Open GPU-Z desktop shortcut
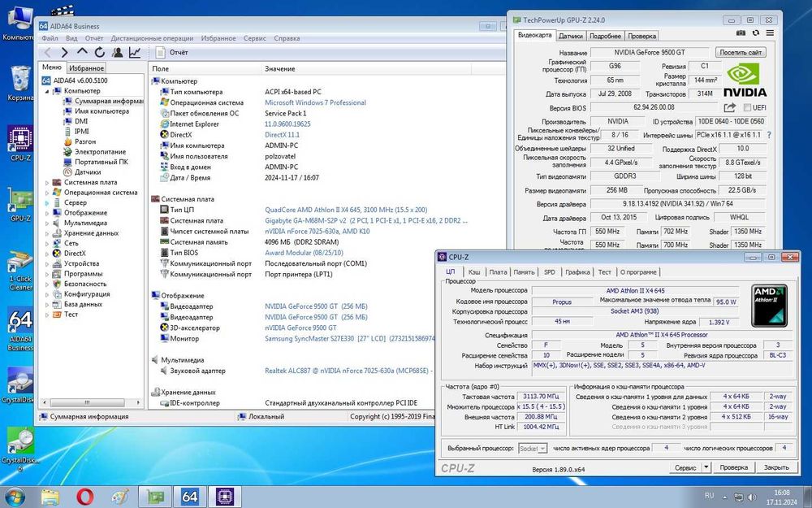Image resolution: width=812 pixels, height=508 pixels. pyautogui.click(x=20, y=204)
